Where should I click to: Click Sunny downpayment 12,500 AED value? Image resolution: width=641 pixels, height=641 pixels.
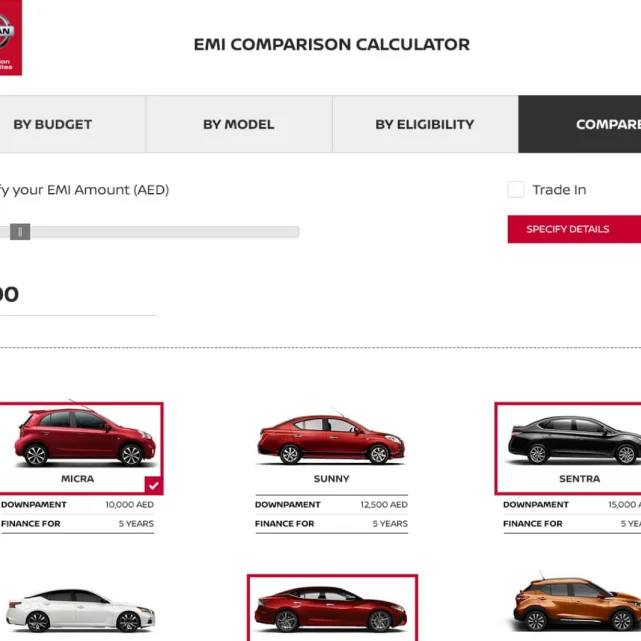tap(384, 504)
